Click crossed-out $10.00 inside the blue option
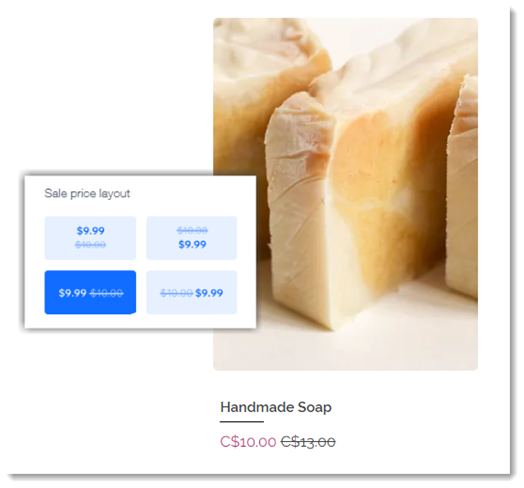 point(107,293)
